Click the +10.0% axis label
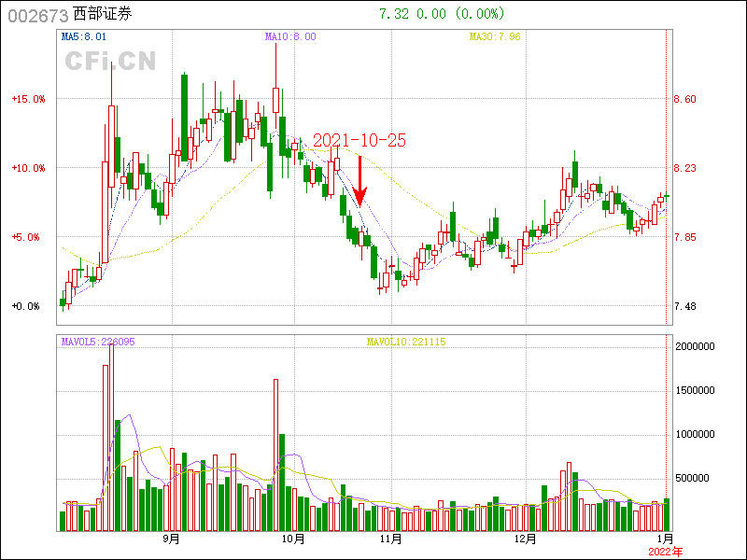The height and width of the screenshot is (560, 747). 29,168
